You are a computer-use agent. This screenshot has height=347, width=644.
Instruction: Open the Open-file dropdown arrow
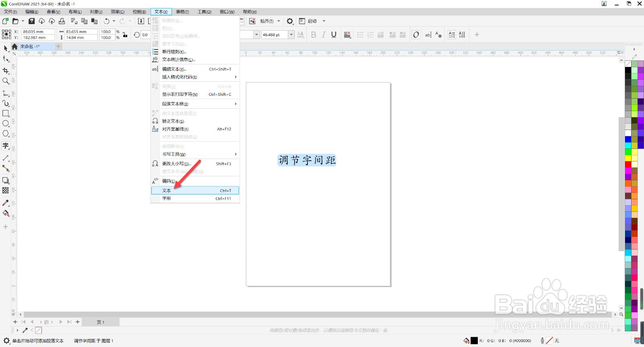tap(23, 21)
